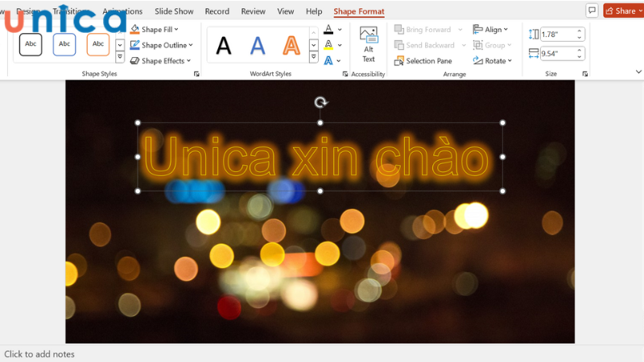
Task: Open the Send Backward dropdown arrow
Action: (x=464, y=45)
